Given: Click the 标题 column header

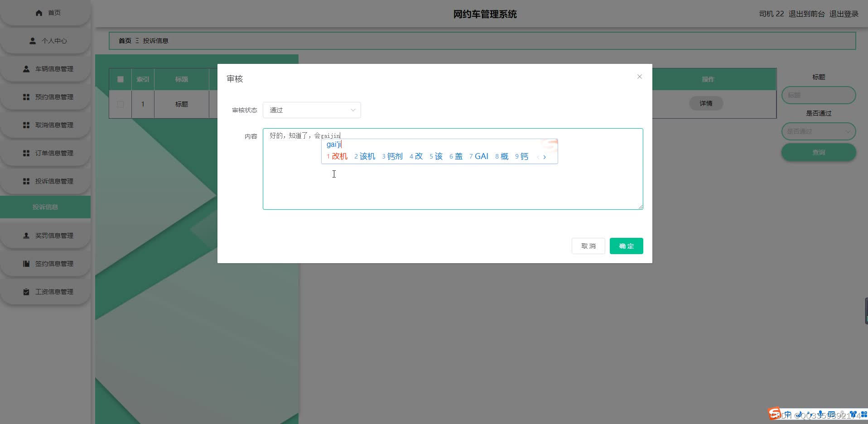Looking at the screenshot, I should tap(182, 79).
